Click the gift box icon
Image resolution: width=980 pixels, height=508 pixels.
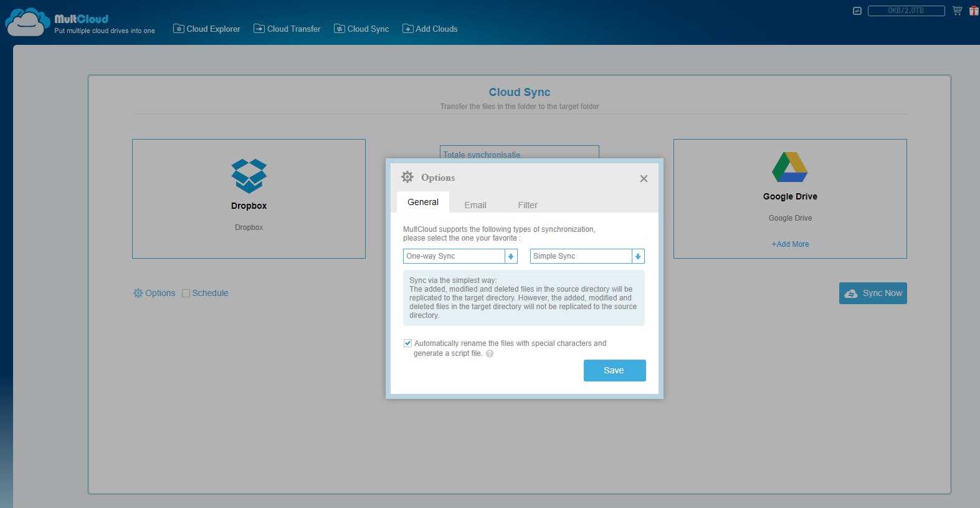pyautogui.click(x=974, y=11)
